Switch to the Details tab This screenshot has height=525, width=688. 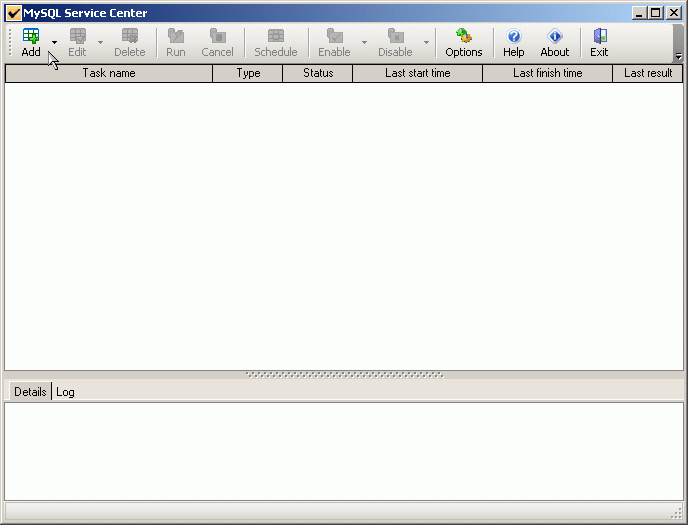pos(30,392)
